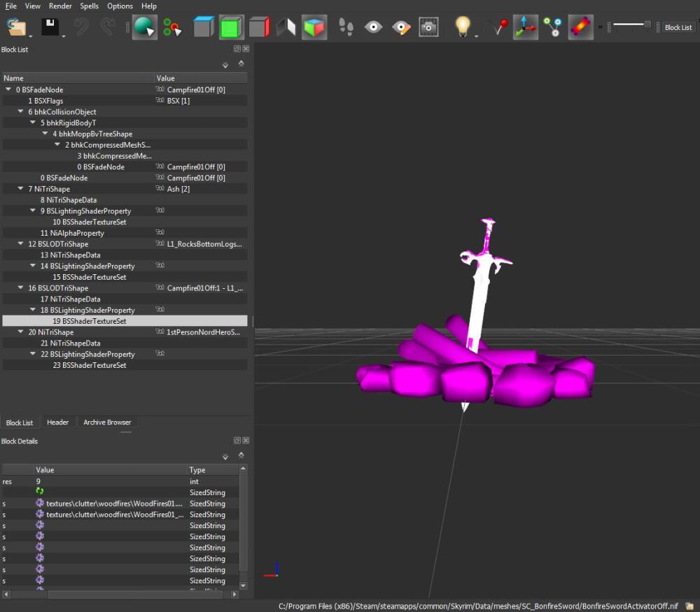Switch to the Block List tab
700x612 pixels.
(x=20, y=422)
